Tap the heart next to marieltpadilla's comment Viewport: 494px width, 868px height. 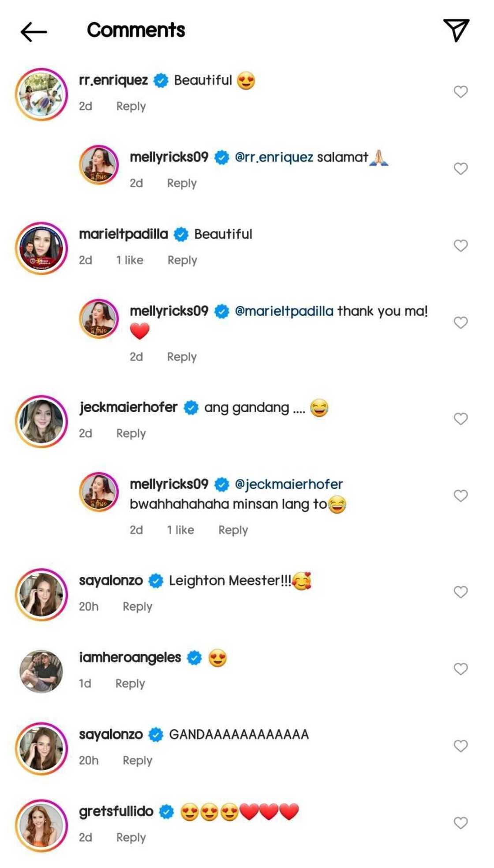point(460,246)
